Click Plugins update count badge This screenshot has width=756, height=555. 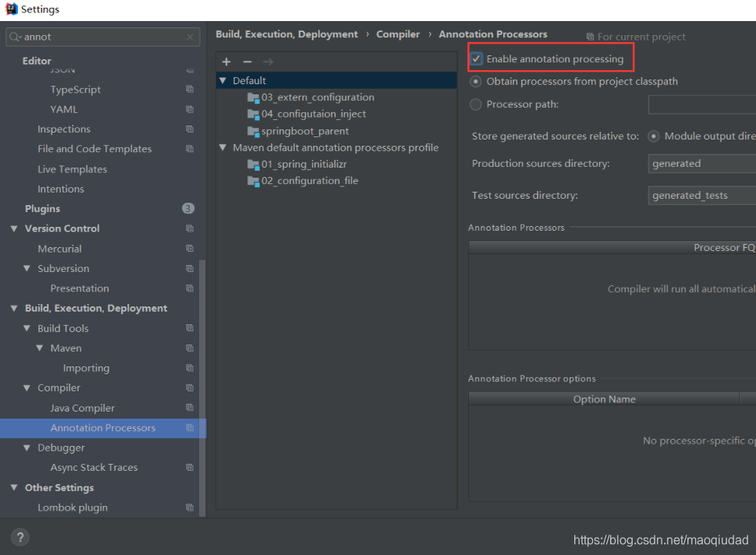188,208
